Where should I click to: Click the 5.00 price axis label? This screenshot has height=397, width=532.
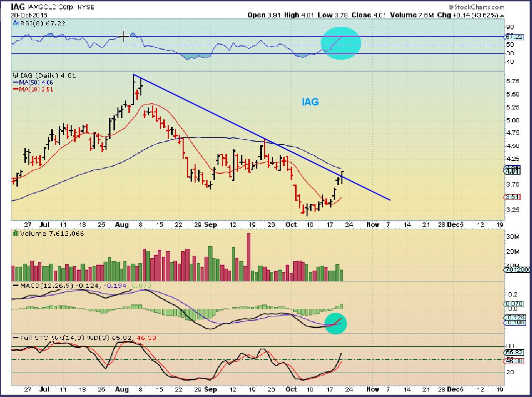[513, 120]
